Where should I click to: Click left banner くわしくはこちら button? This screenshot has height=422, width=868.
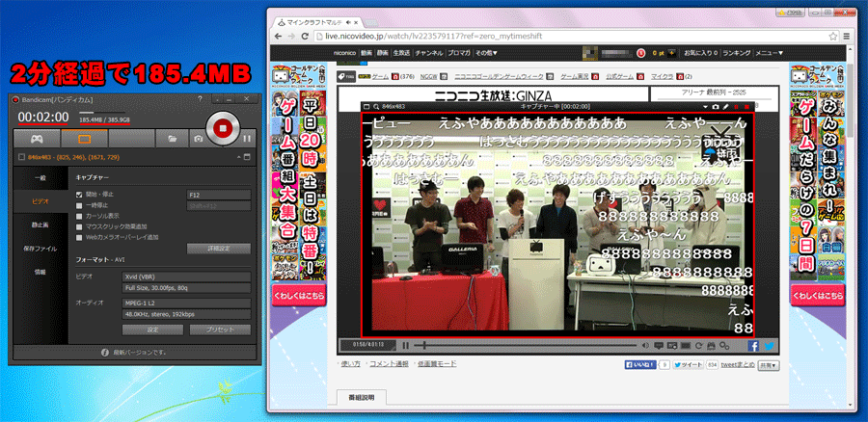click(x=300, y=296)
